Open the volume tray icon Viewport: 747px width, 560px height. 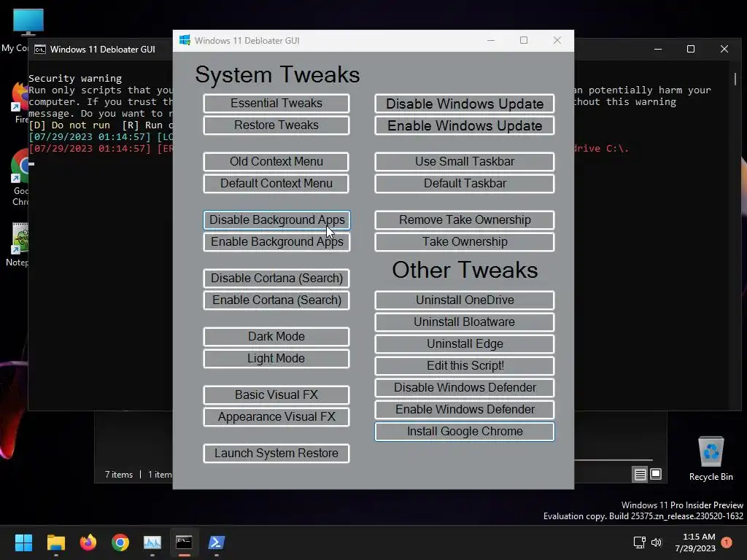click(x=657, y=542)
